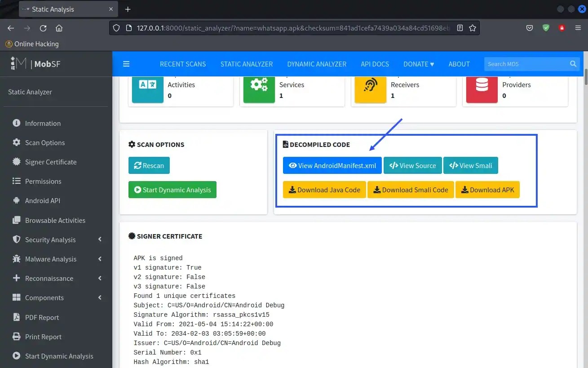588x368 pixels.
Task: Expand Reconnaissance sidebar submenu
Action: [56, 278]
